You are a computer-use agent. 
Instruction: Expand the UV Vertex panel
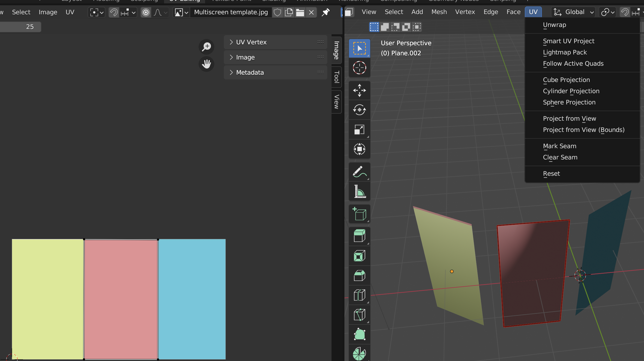[251, 42]
